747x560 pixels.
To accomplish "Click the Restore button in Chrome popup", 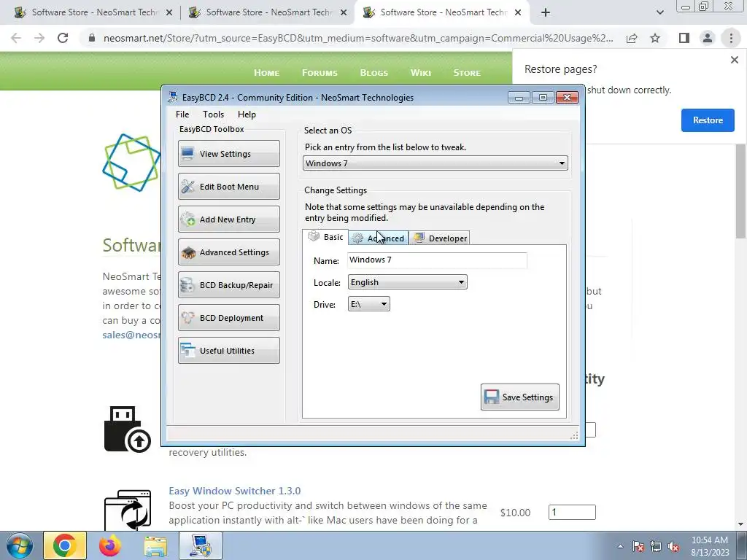I will (x=708, y=120).
